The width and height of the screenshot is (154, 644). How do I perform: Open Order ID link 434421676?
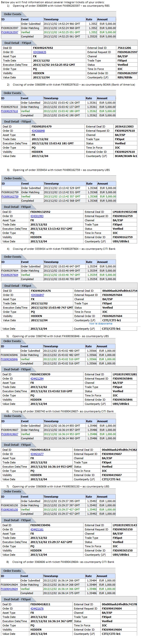[37, 609]
